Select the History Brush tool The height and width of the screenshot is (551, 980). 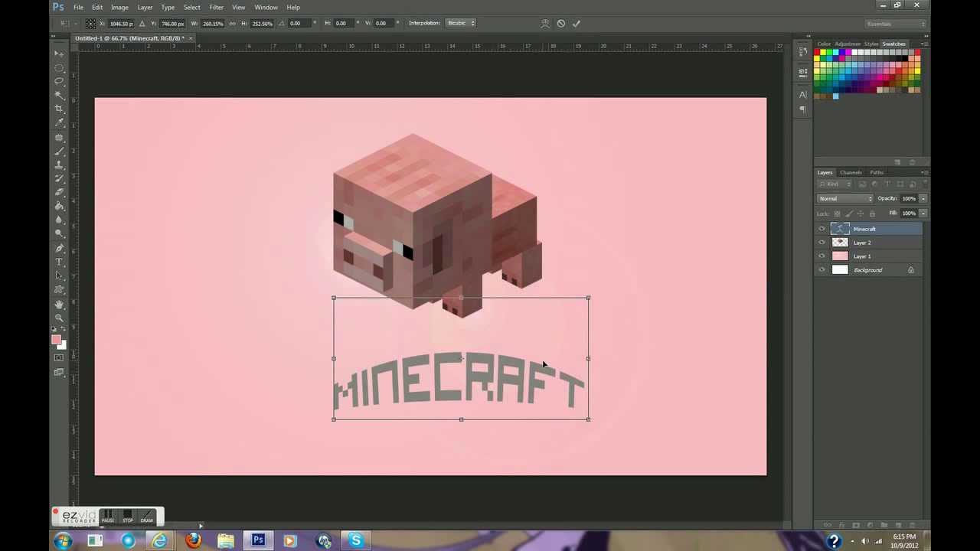[59, 178]
